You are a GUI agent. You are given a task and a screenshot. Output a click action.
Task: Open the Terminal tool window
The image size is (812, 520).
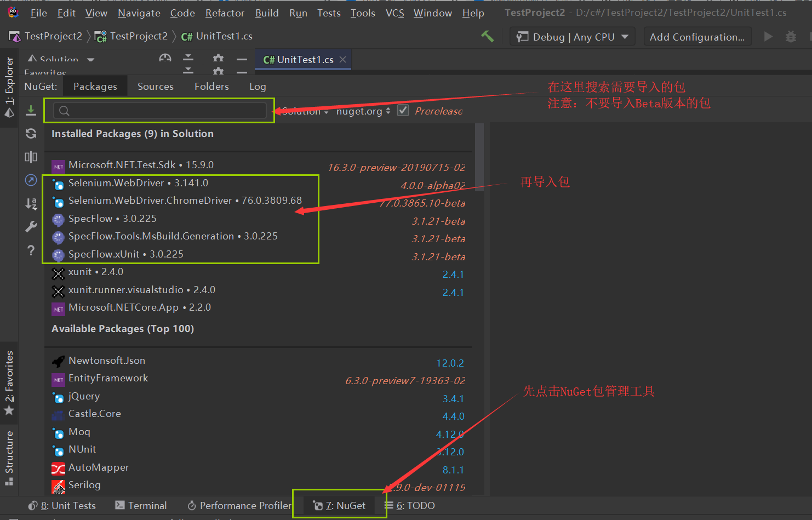pos(141,505)
